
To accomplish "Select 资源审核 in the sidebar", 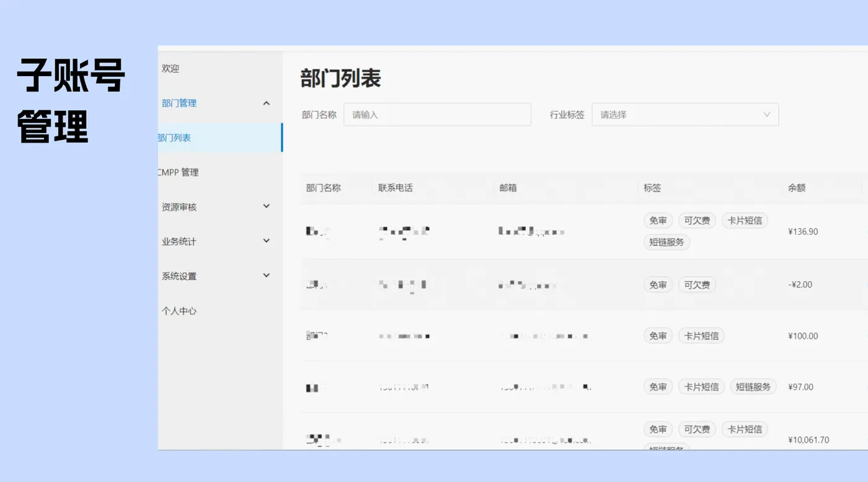I will click(179, 207).
